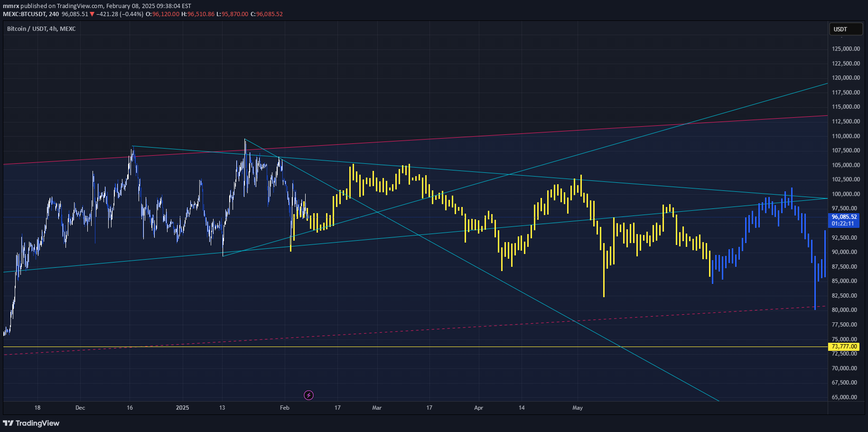Click the MEXC:BTCUSDT symbol text in header
The width and height of the screenshot is (868, 432).
click(x=24, y=14)
